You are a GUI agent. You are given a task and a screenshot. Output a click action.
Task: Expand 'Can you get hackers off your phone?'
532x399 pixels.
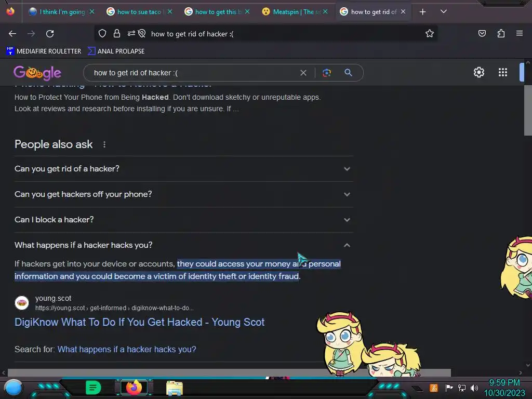[183, 194]
